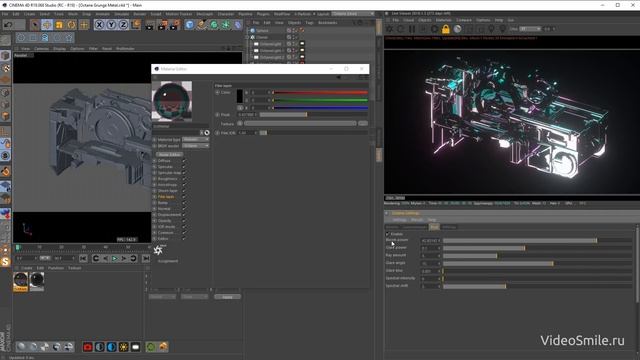Click the Undo arrow in main toolbar

pyautogui.click(x=8, y=25)
